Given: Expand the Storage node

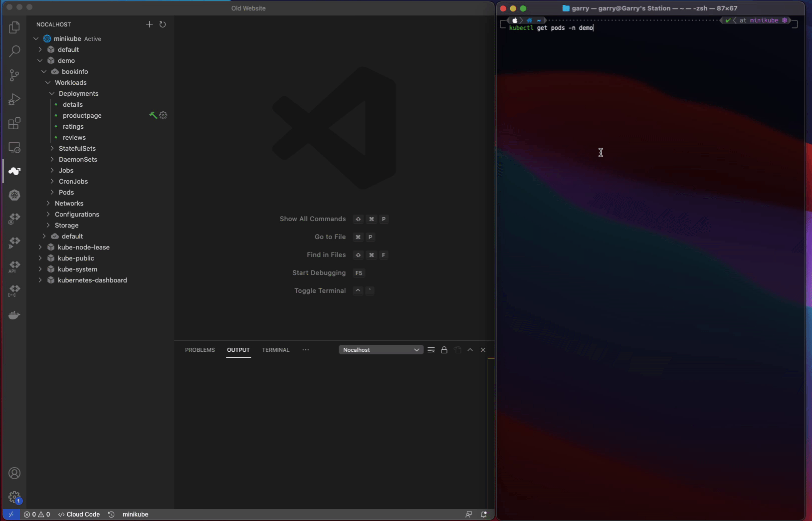Looking at the screenshot, I should pos(48,225).
